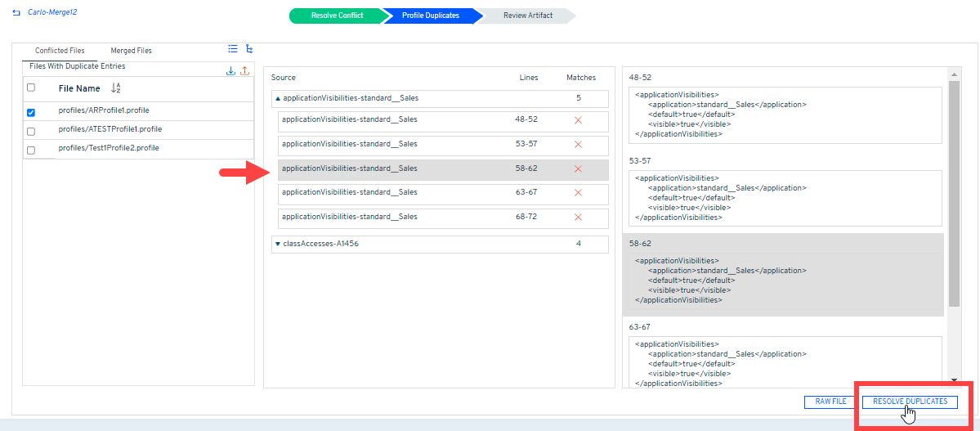Check the profiles/Test1Profile2.profile checkbox
The height and width of the screenshot is (431, 980).
31,150
